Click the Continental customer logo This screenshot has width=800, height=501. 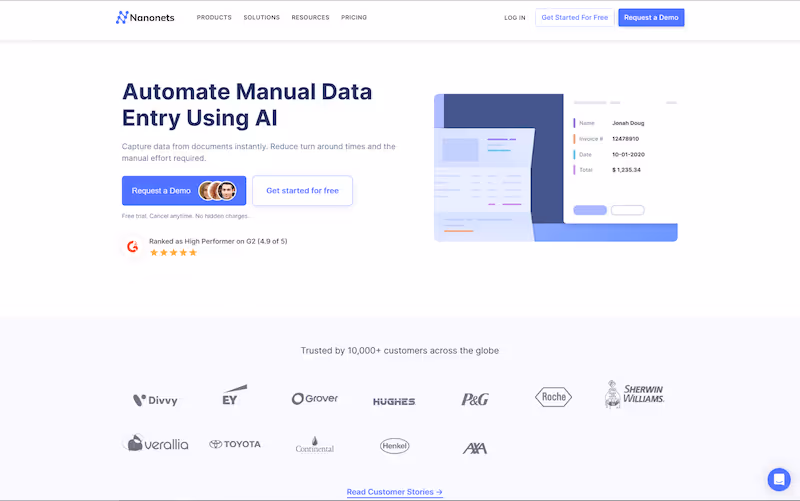(x=315, y=445)
